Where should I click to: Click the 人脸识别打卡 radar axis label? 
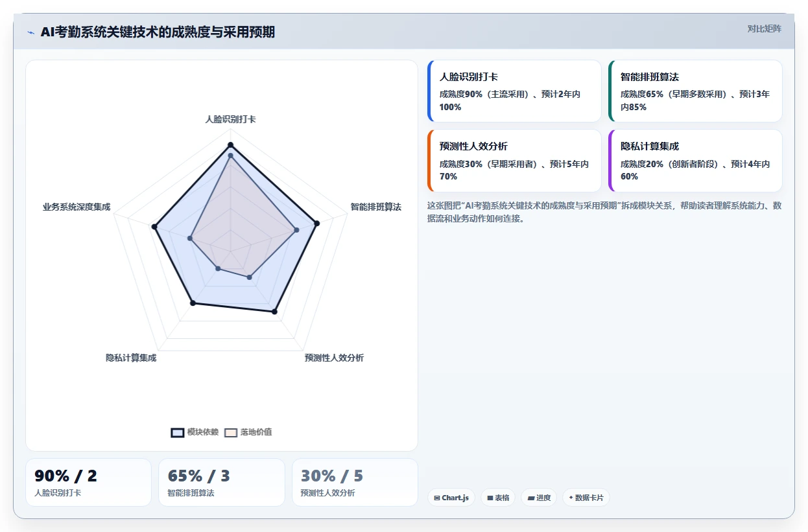pyautogui.click(x=230, y=119)
